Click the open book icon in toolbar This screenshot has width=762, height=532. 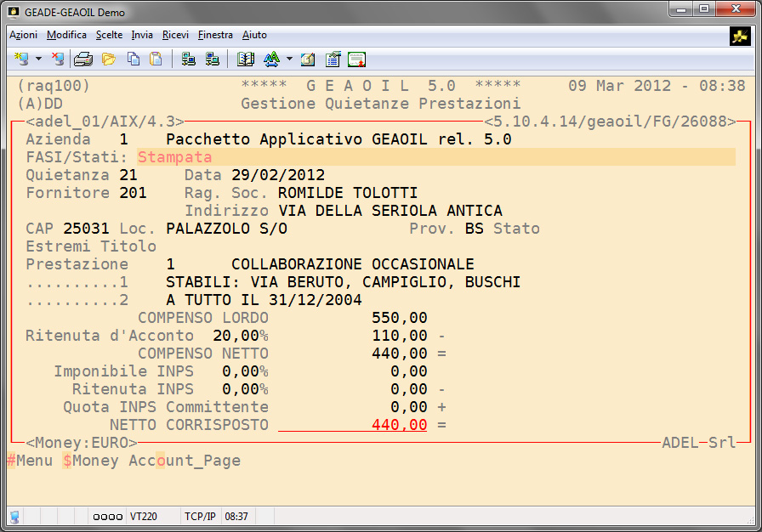(x=246, y=59)
